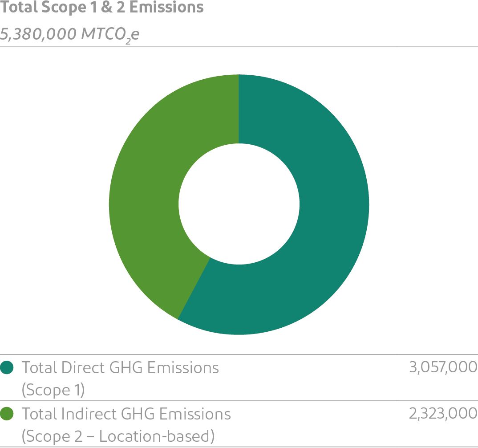The width and height of the screenshot is (478, 448).
Task: Click the divider line above the legend
Action: click(x=239, y=355)
